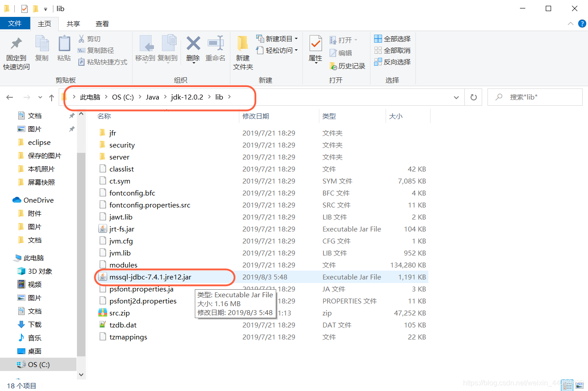The image size is (588, 391).
Task: Switch to the View (查看) tab
Action: [x=102, y=24]
